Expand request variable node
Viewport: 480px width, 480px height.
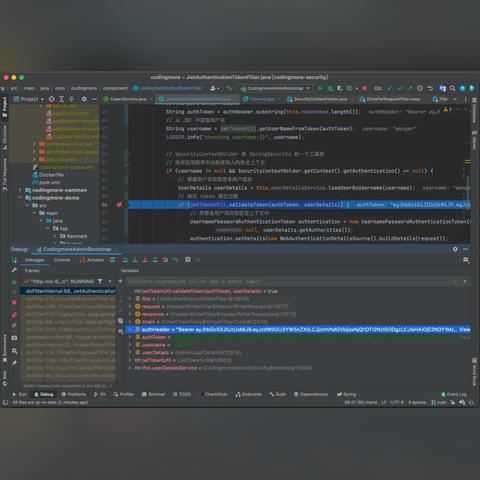[130, 306]
